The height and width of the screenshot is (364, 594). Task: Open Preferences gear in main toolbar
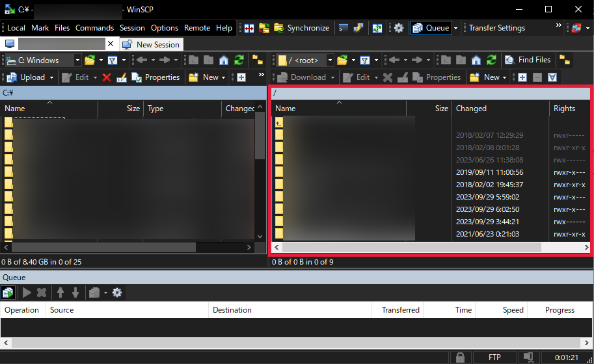coord(399,28)
